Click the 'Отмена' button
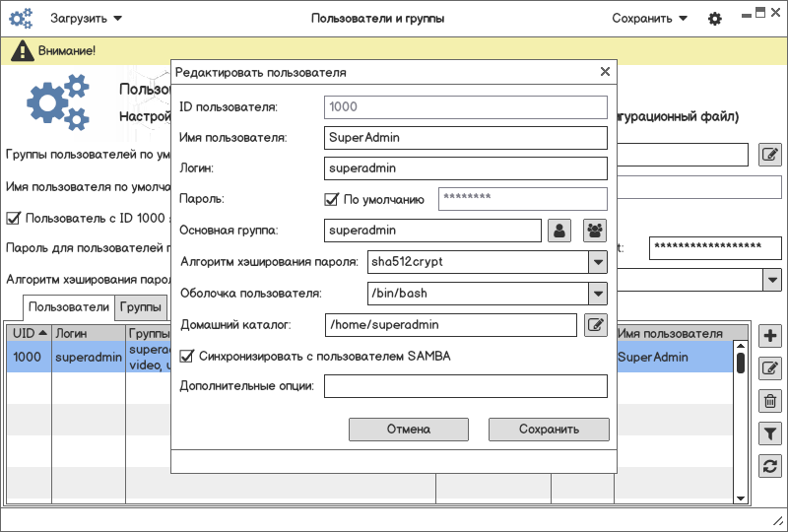Image resolution: width=788 pixels, height=532 pixels. [409, 430]
